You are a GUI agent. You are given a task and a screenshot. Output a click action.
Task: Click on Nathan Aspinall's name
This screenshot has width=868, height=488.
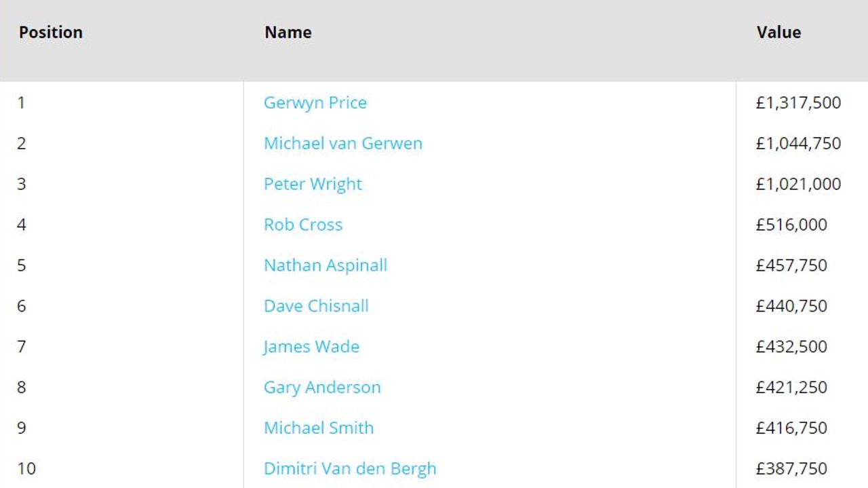click(x=325, y=265)
